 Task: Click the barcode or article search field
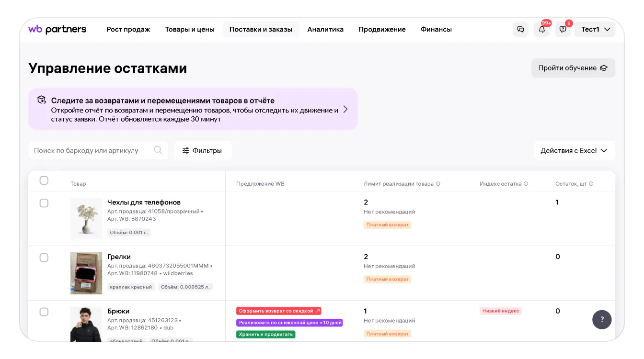click(x=91, y=150)
